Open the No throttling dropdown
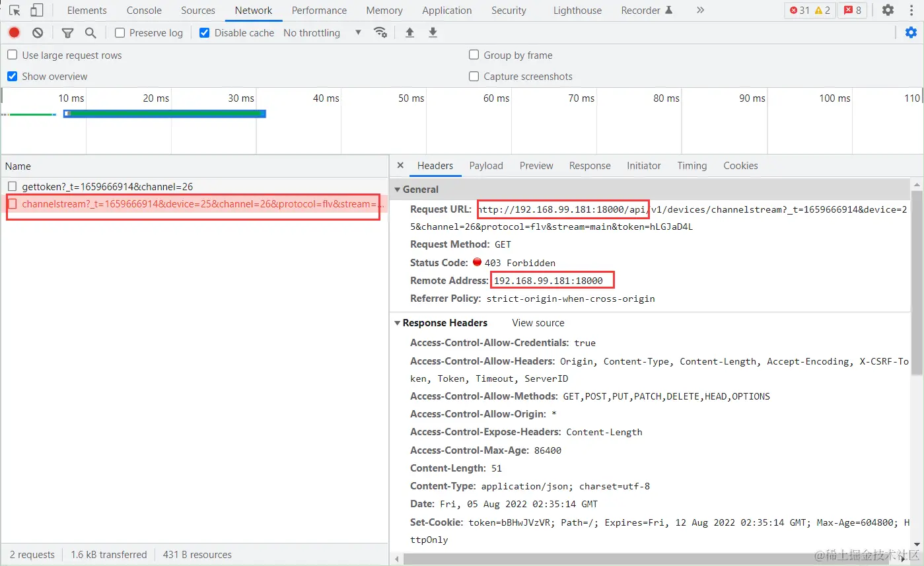Image resolution: width=924 pixels, height=566 pixels. tap(322, 32)
